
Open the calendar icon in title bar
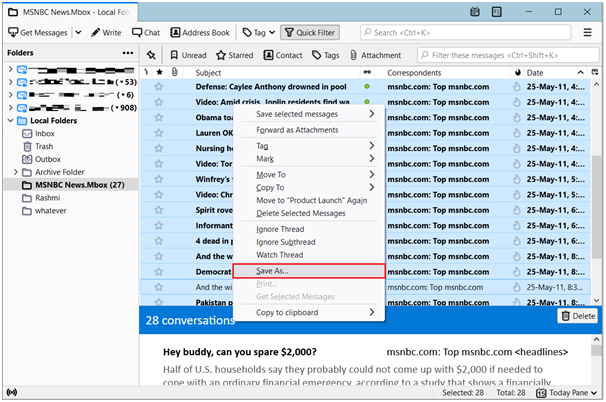coord(475,12)
